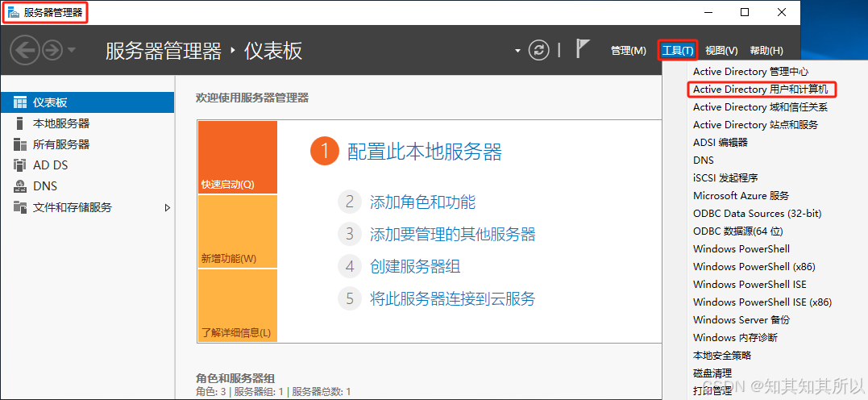The height and width of the screenshot is (400, 868).
Task: Expand 文件和存储服务 arrow
Action: [x=168, y=208]
